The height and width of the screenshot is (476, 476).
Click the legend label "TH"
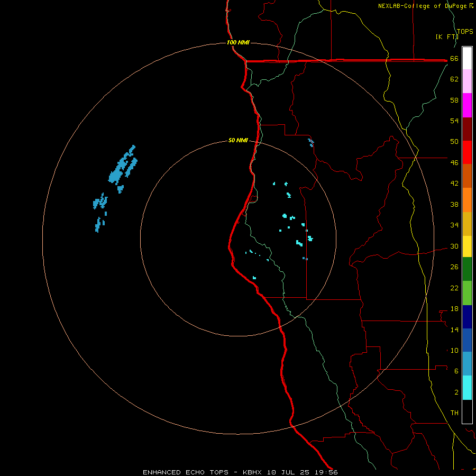[x=454, y=413]
